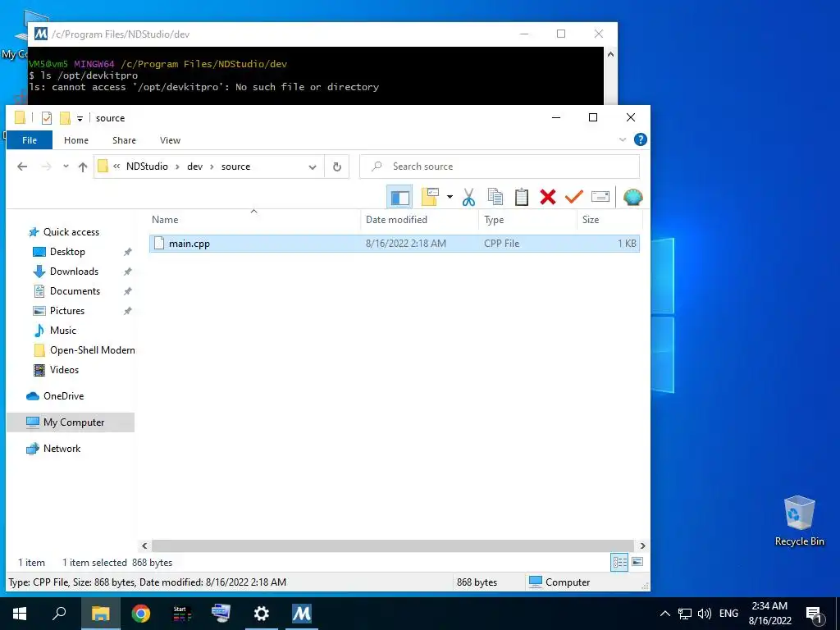Switch to large icons view layout
Viewport: 840px width, 630px height.
tap(637, 562)
